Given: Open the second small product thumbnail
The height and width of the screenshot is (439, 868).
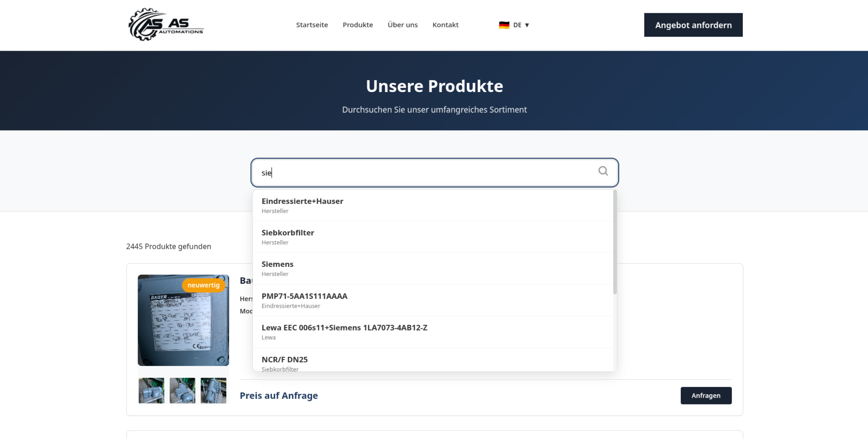Looking at the screenshot, I should (x=182, y=390).
